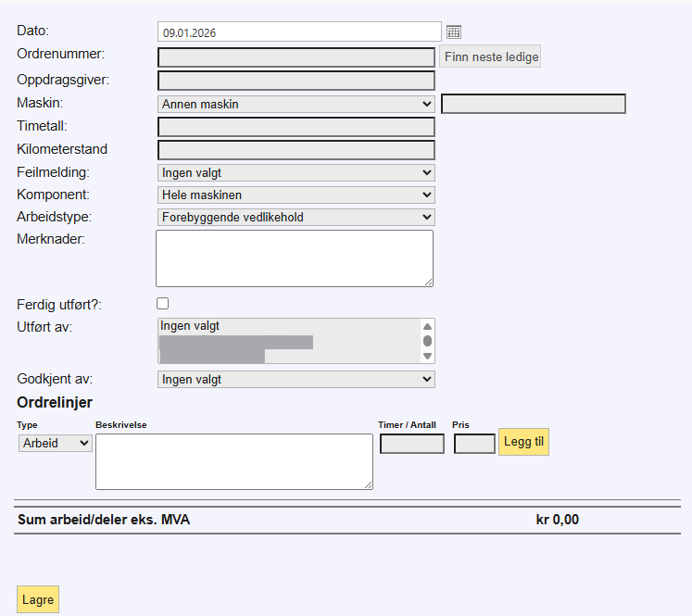Open the Komponent dropdown
Viewport: 692px width, 616px height.
(x=296, y=195)
